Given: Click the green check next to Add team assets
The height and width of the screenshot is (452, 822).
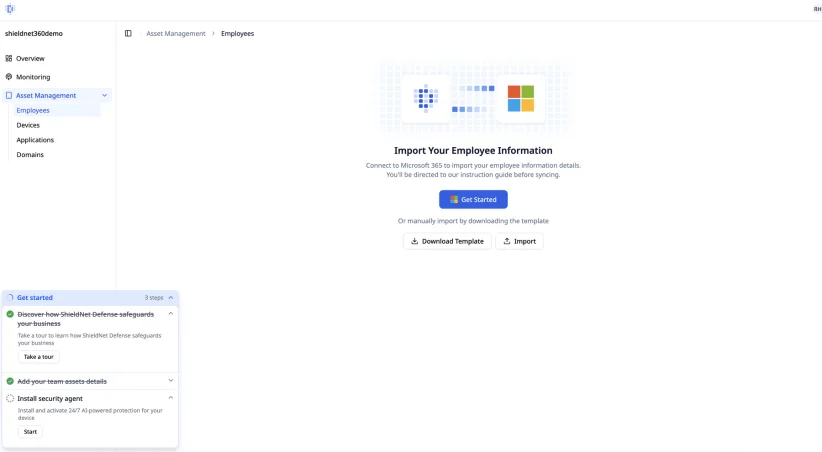Looking at the screenshot, I should [x=10, y=381].
